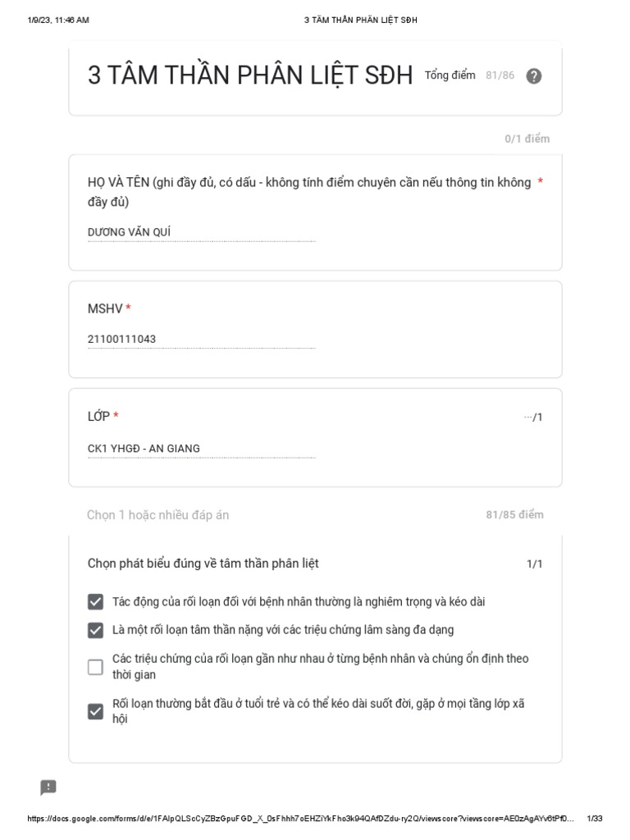The width and height of the screenshot is (630, 840).
Task: Toggle checkbox 'Là một rối loạn tâm thần nặng'
Action: [95, 630]
